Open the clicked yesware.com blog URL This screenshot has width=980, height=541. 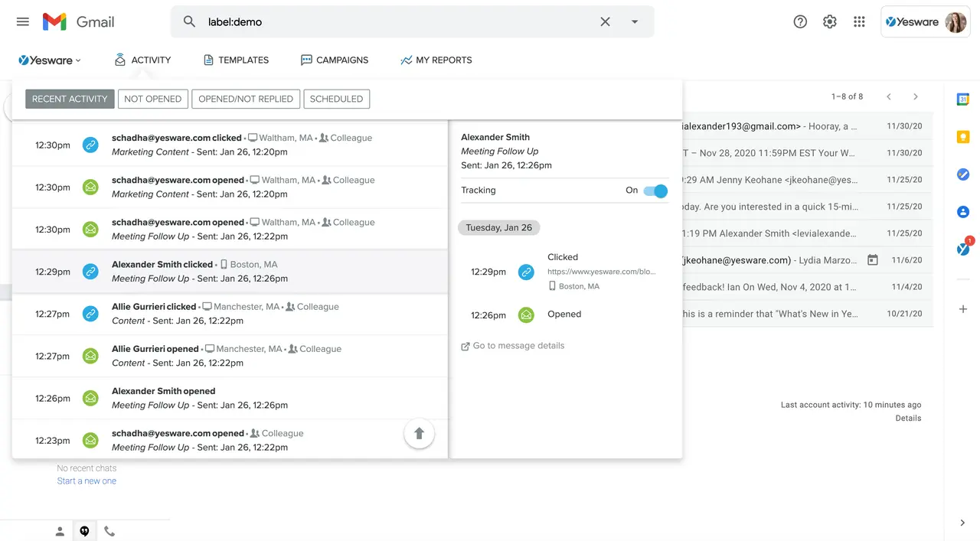[x=602, y=272]
